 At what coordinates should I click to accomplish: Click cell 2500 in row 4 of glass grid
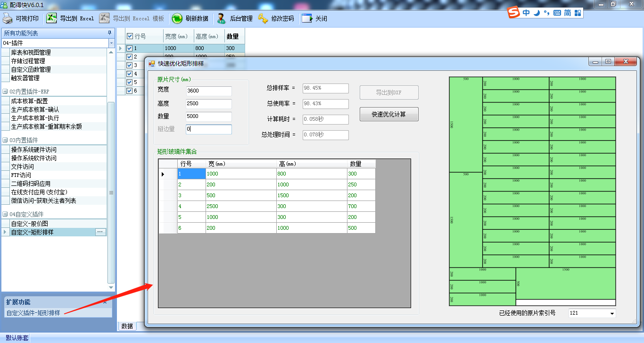[241, 206]
